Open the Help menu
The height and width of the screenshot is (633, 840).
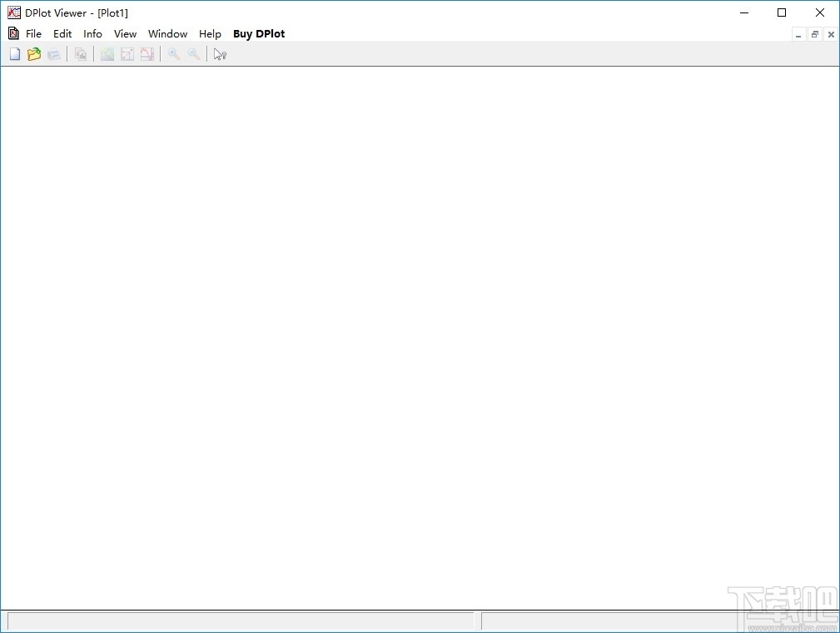pyautogui.click(x=210, y=33)
